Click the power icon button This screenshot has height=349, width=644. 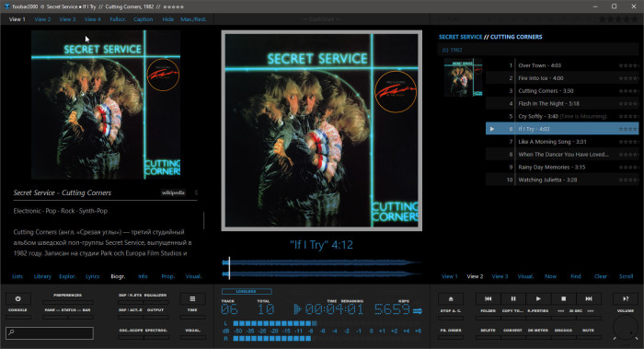[x=17, y=299]
